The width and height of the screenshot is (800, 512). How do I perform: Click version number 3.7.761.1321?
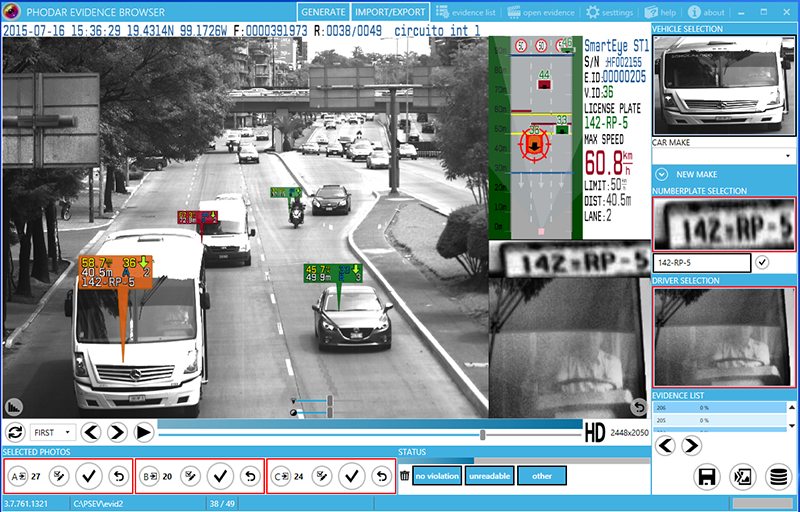(x=26, y=504)
